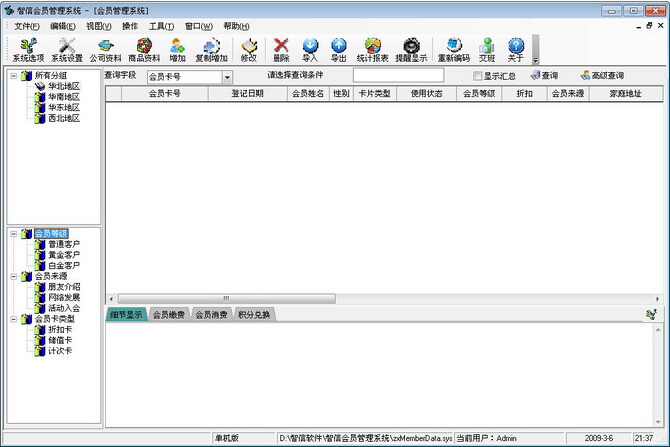Collapse the 所有分组 tree node

point(15,76)
